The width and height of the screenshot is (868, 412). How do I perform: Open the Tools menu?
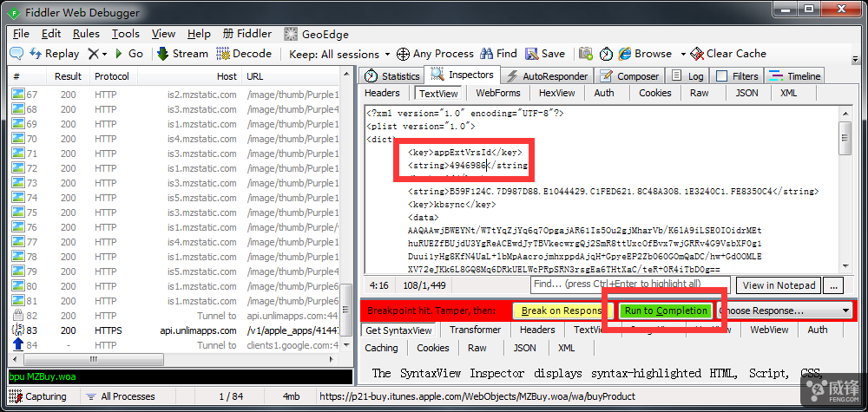126,34
